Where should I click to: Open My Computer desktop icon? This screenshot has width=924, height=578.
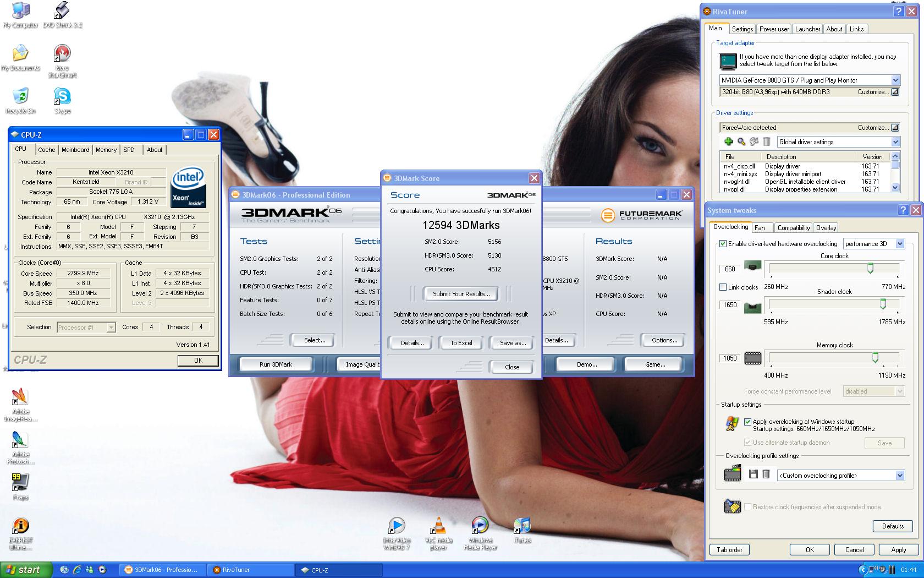20,14
